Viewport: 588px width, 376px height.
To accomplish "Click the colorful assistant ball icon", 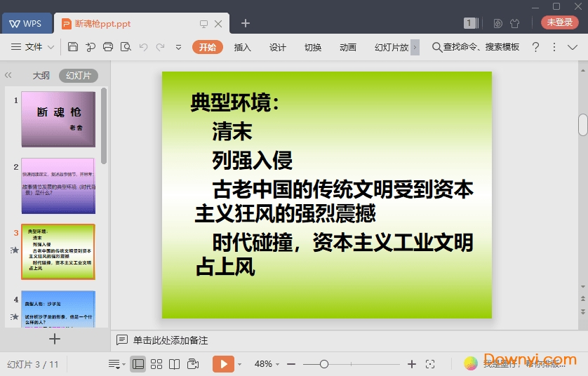I will tap(471, 363).
